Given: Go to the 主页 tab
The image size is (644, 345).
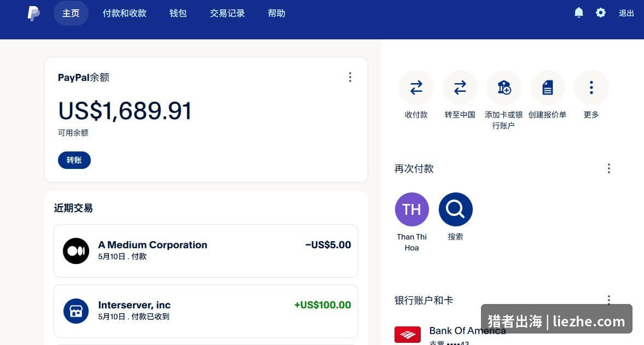Looking at the screenshot, I should click(x=71, y=13).
